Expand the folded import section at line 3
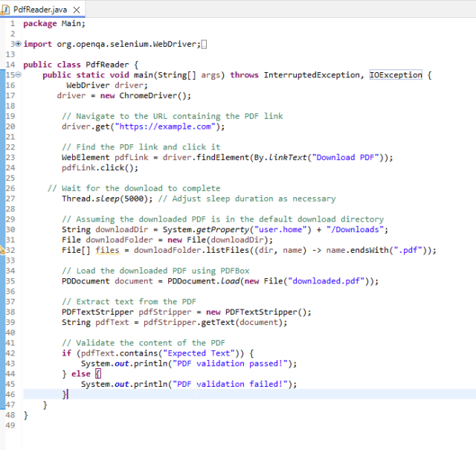 (16, 44)
